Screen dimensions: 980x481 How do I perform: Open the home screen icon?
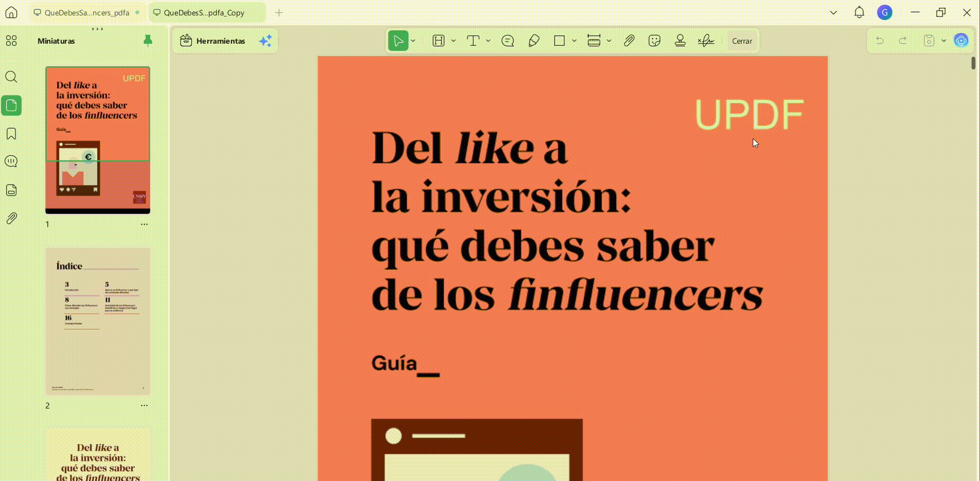tap(11, 12)
